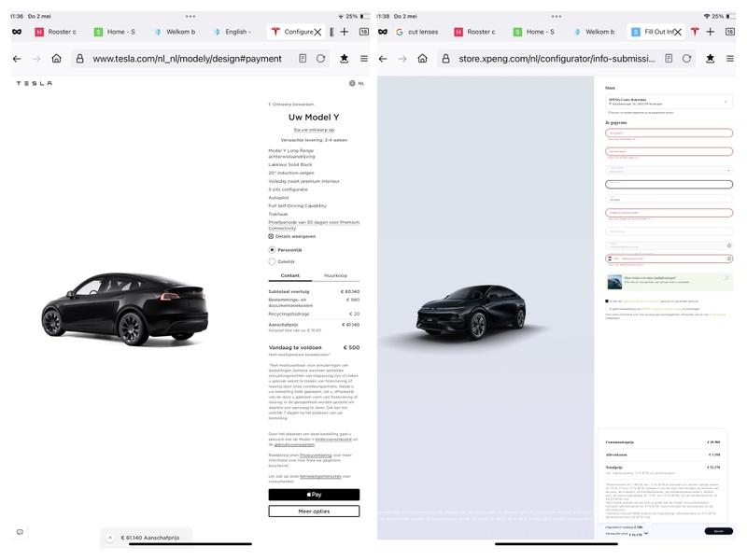Viewport: 747px width, 560px height.
Task: Open the chat bubble icon on the Tesla page
Action: [x=20, y=532]
